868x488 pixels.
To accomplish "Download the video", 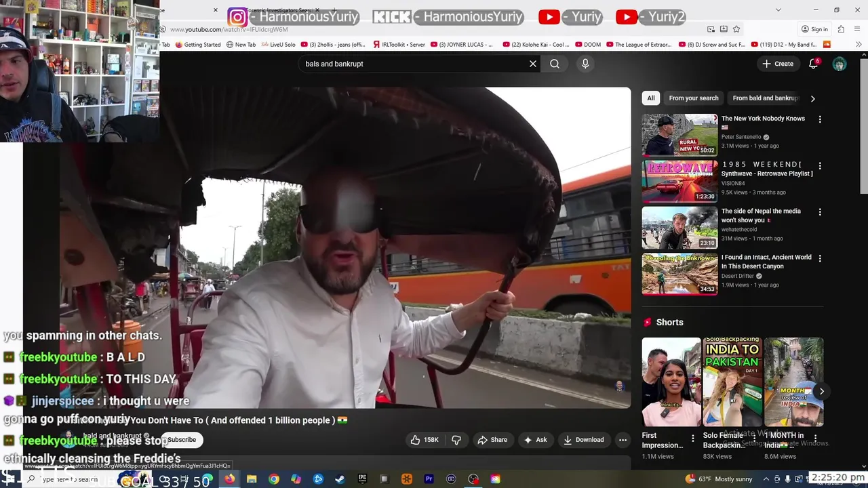I will [x=583, y=440].
